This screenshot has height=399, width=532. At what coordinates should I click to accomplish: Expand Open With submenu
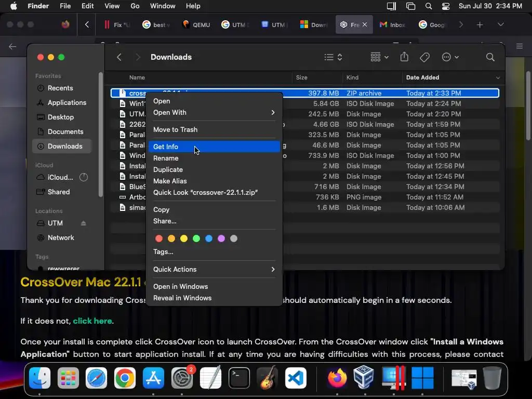click(214, 113)
